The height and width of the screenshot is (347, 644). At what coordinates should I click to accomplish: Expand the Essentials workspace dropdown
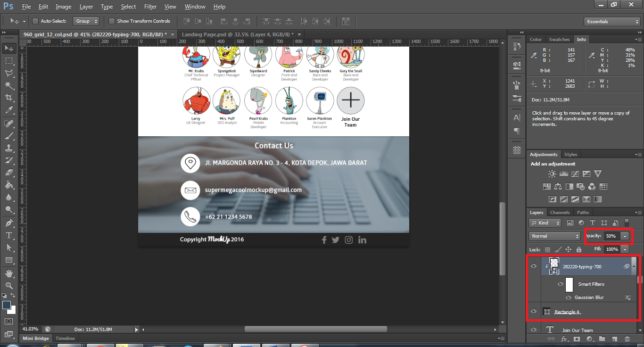tap(611, 22)
